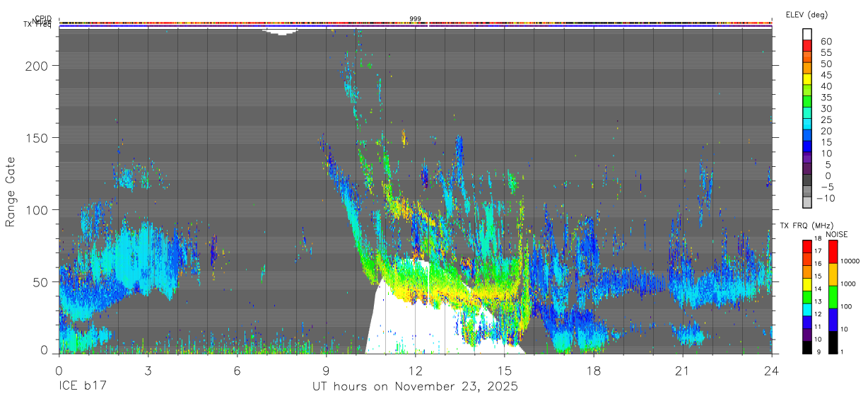This screenshot has height=401, width=868.
Task: Select the red TX FRQ swatch between 17 and 18
Action: tap(807, 246)
